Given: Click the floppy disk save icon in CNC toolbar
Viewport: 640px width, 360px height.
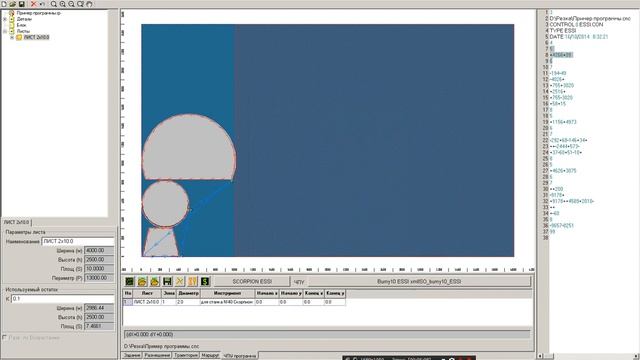Looking at the screenshot, I should [167, 281].
